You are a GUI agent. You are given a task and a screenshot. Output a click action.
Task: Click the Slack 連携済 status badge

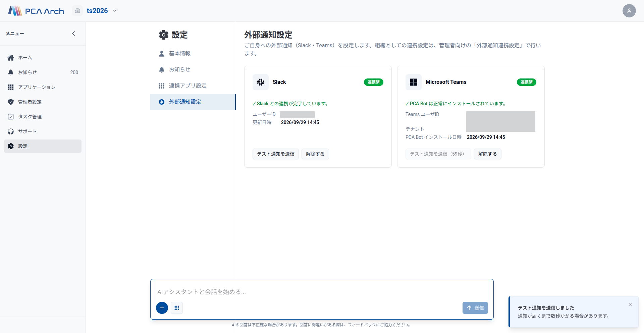[x=374, y=82]
